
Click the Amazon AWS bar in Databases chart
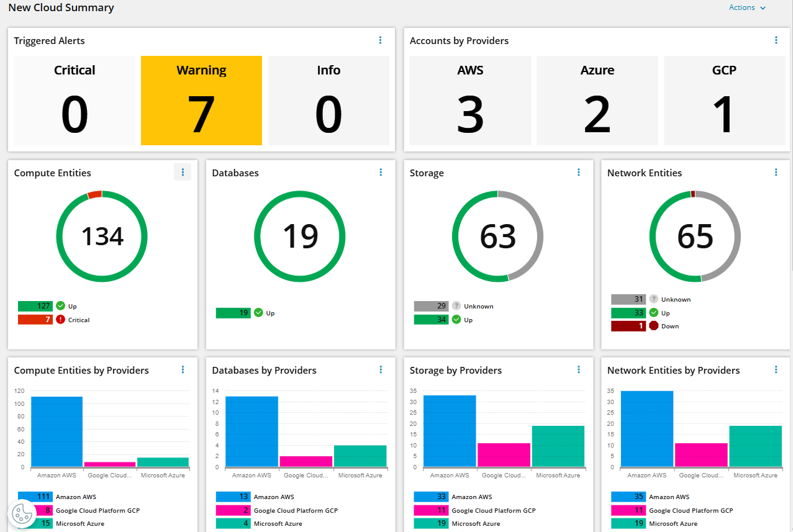[x=251, y=431]
